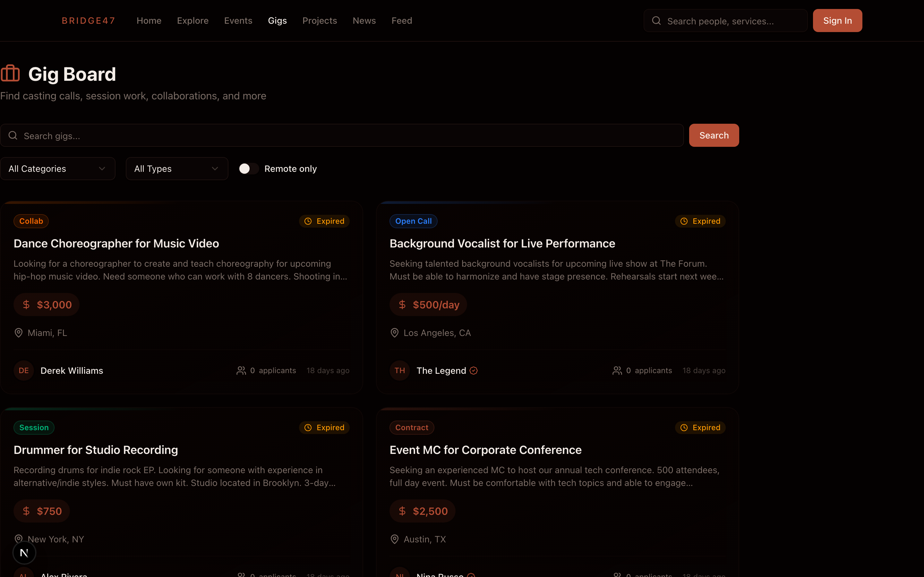Click the briefcase icon beside Gig Board

click(x=10, y=73)
